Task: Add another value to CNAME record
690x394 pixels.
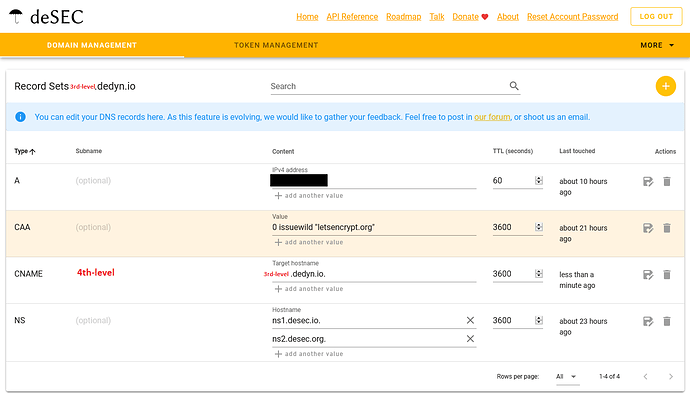Action: [309, 289]
